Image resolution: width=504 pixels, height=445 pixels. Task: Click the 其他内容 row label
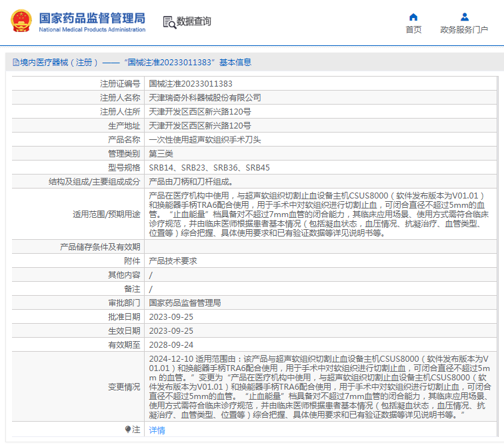pyautogui.click(x=124, y=274)
